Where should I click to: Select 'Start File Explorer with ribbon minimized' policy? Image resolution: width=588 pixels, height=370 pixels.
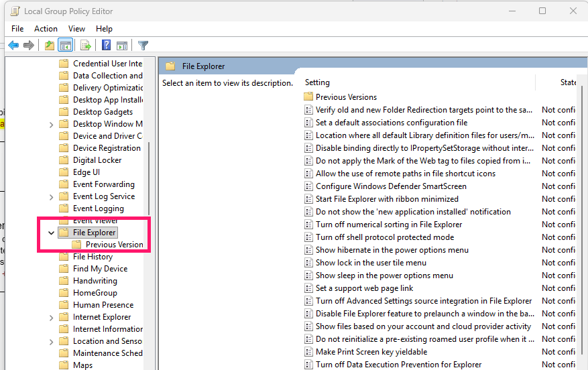[x=387, y=199]
